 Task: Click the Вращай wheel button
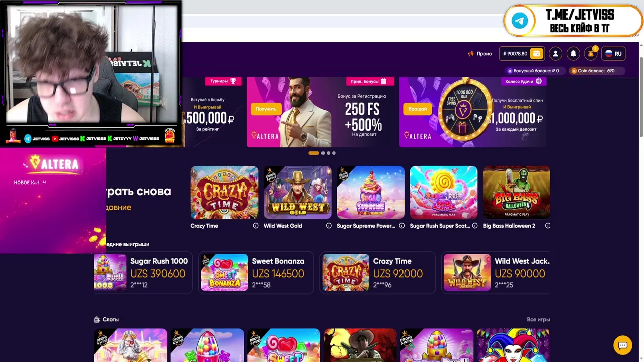pyautogui.click(x=417, y=109)
